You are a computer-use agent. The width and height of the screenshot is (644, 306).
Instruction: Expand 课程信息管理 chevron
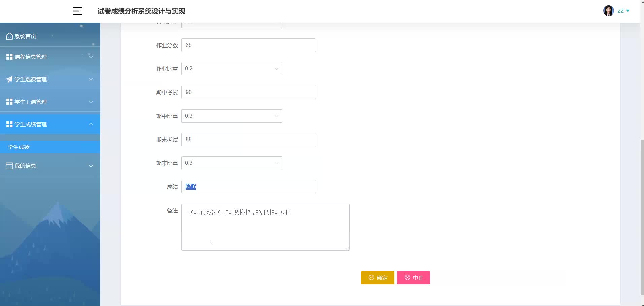coord(91,57)
